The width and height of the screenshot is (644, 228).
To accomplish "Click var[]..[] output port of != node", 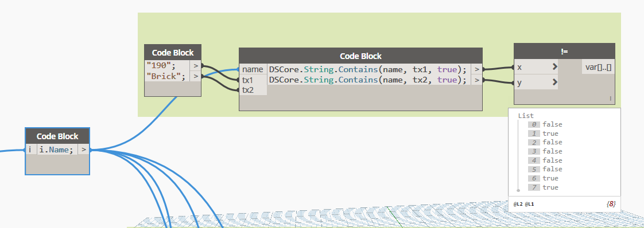I will pos(599,67).
